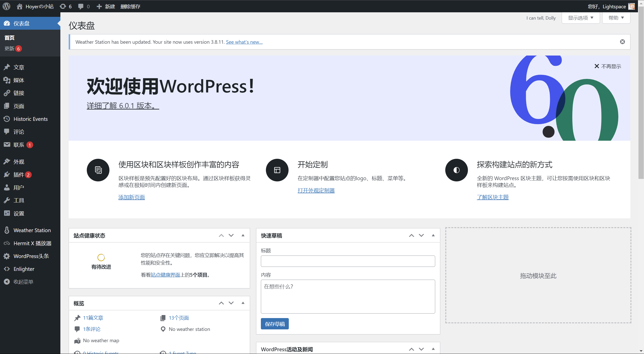This screenshot has height=354, width=644.
Task: Open the 文章 posts menu
Action: click(30, 67)
